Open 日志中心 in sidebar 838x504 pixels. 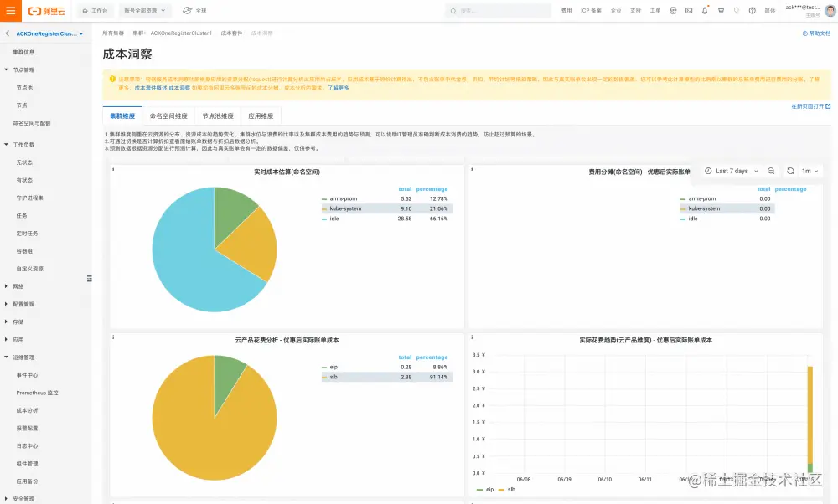point(28,446)
